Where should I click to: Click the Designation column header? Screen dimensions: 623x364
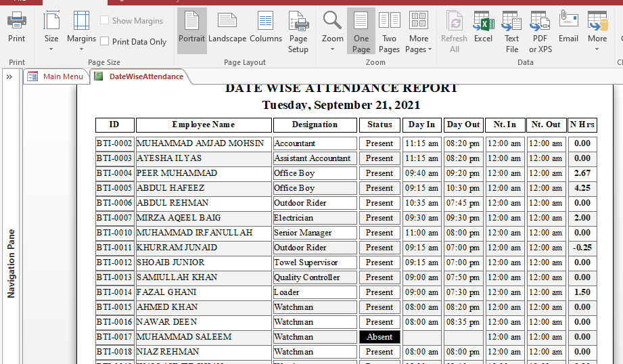[315, 124]
